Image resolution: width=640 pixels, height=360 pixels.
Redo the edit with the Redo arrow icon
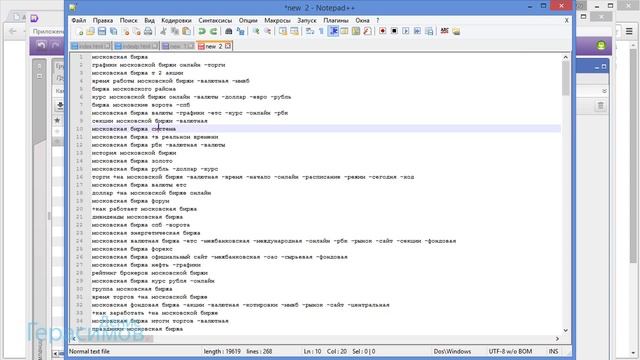pos(213,31)
